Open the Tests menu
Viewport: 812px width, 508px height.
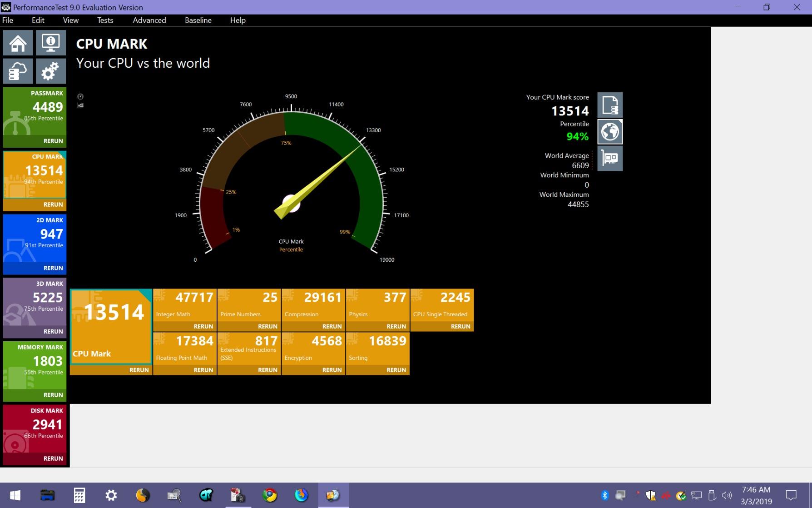[x=105, y=20]
